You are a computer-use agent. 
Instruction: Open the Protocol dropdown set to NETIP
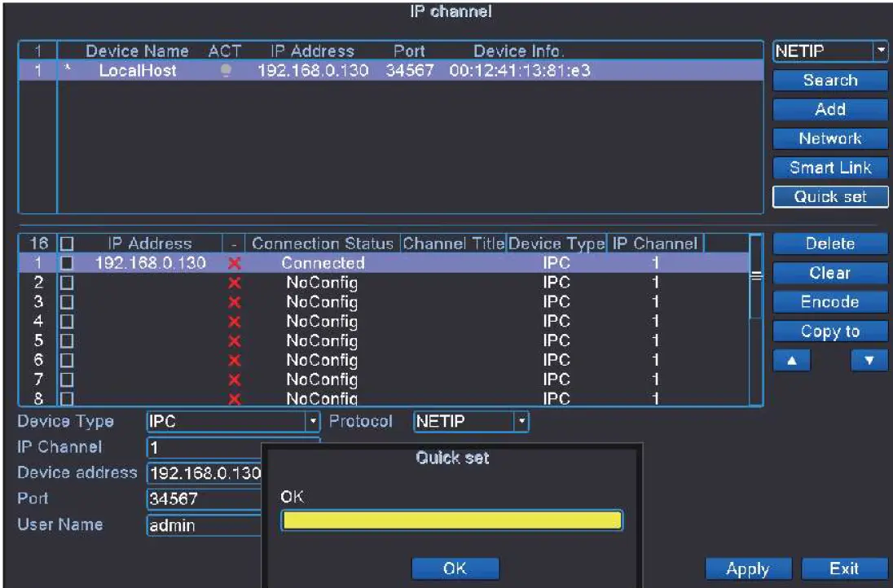pos(521,422)
